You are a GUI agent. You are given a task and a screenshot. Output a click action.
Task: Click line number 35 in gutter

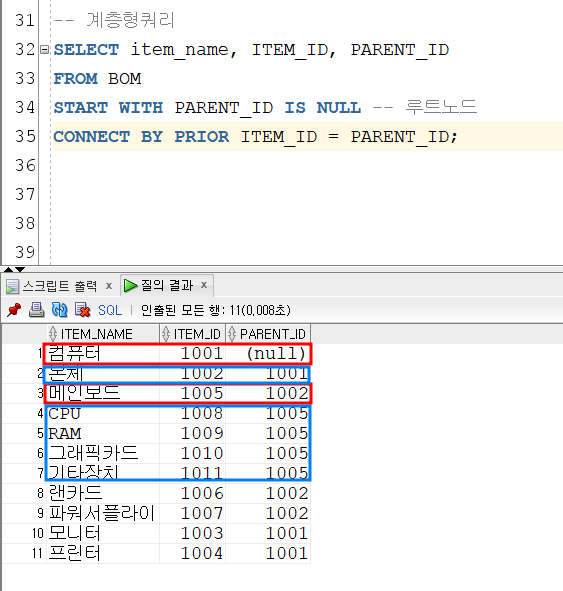[x=25, y=136]
